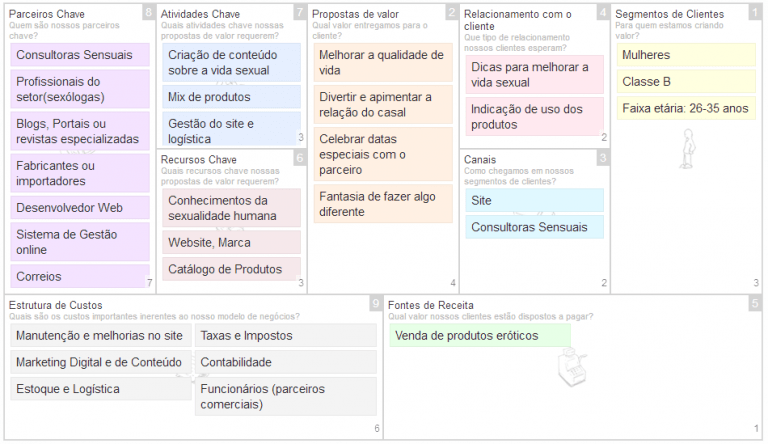Click the number 2 badge on Propostas de valor
This screenshot has height=444, width=768.
(452, 12)
